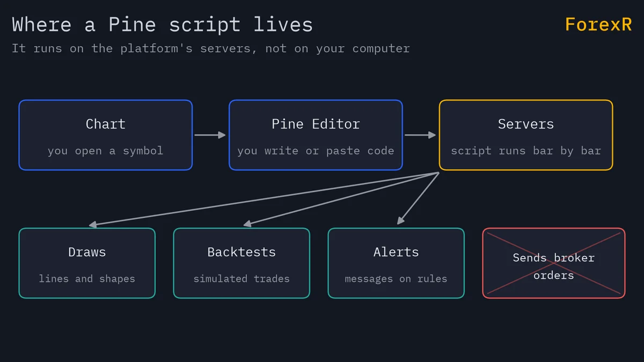
Task: Click the Backtests heading
Action: coord(241,252)
